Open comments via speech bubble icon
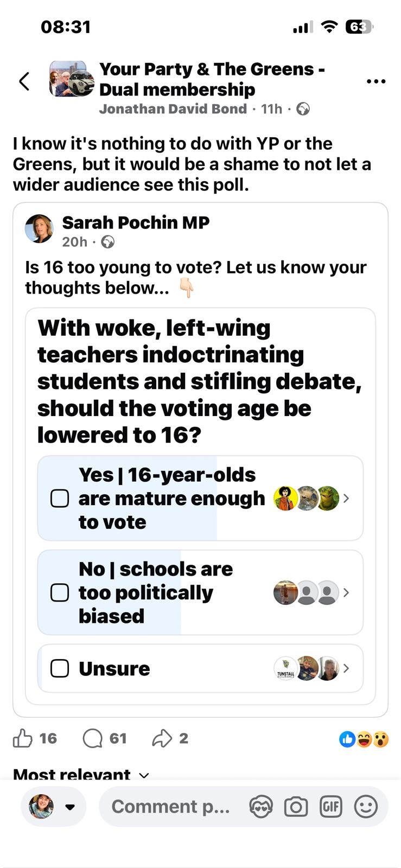The image size is (401, 868). click(93, 738)
